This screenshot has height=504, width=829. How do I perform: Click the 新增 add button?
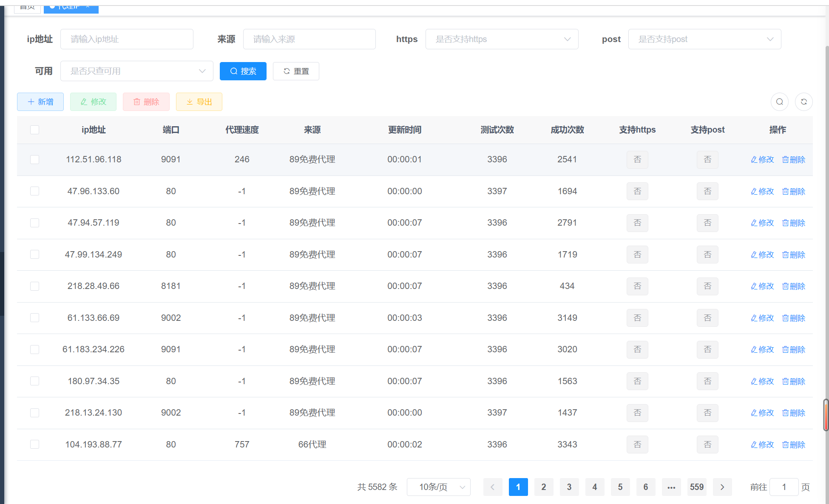coord(40,102)
